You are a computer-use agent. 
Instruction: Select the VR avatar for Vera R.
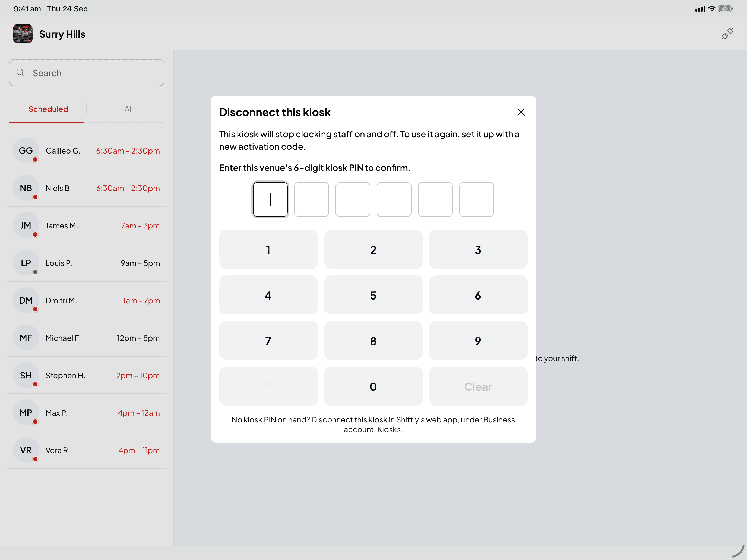click(26, 450)
